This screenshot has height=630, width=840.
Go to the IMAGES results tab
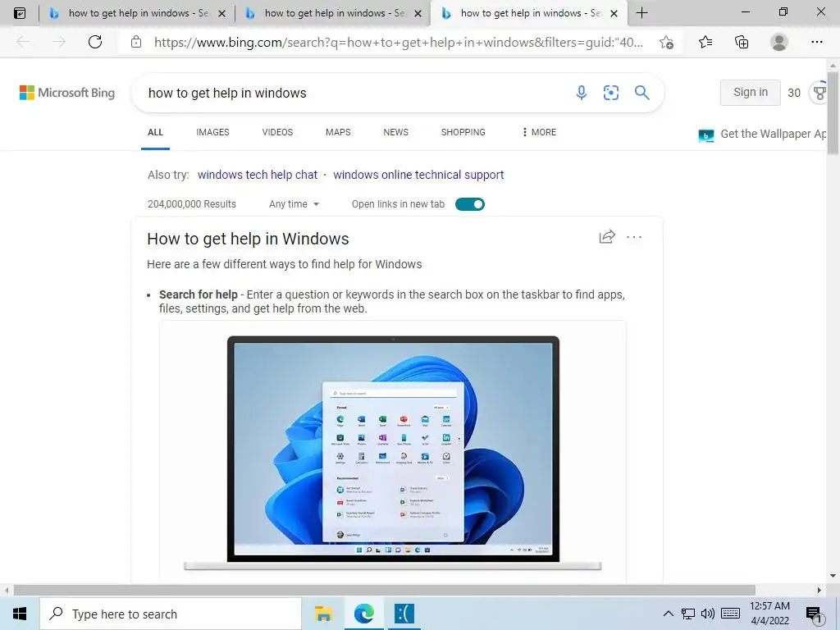tap(212, 132)
